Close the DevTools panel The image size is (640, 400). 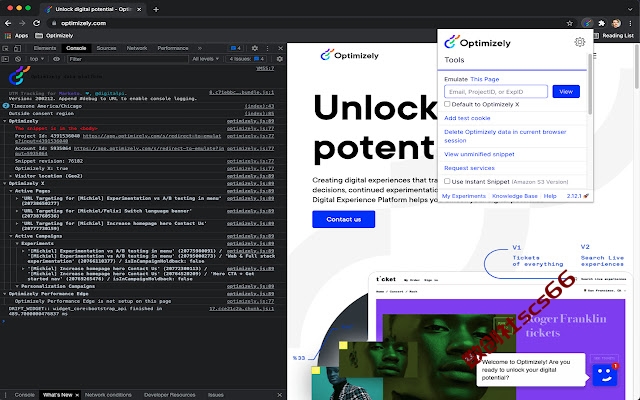(280, 48)
